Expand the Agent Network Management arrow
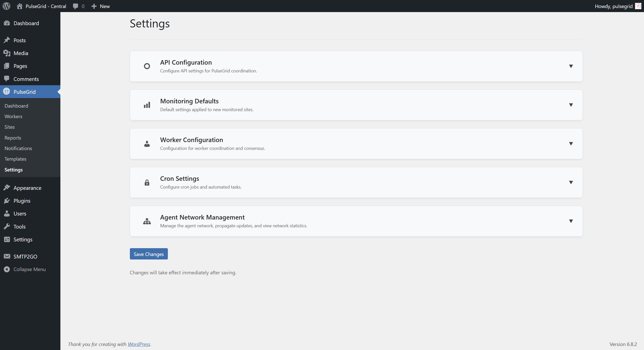This screenshot has height=350, width=644. [x=571, y=221]
